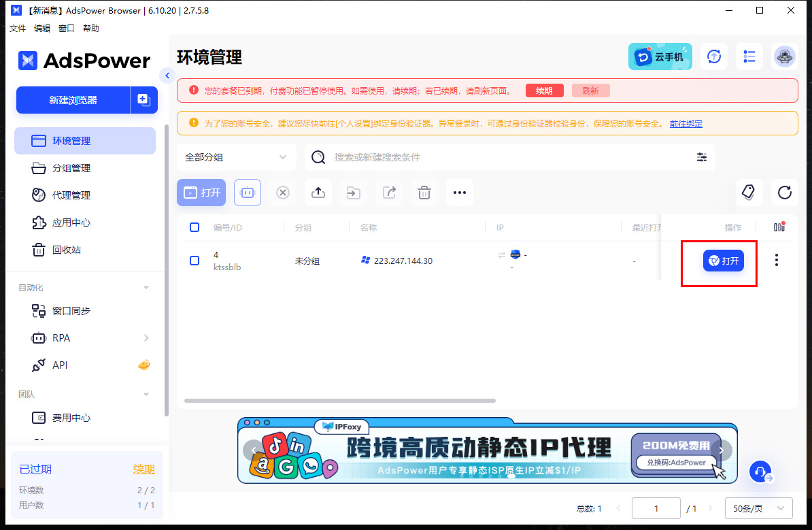Collapse the 自动化 section
Screen dimensions: 812x530
pyautogui.click(x=146, y=288)
